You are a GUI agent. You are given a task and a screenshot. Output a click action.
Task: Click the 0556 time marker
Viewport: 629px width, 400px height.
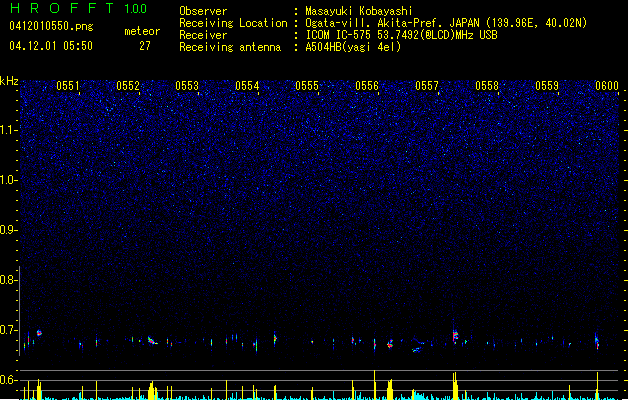pos(367,86)
